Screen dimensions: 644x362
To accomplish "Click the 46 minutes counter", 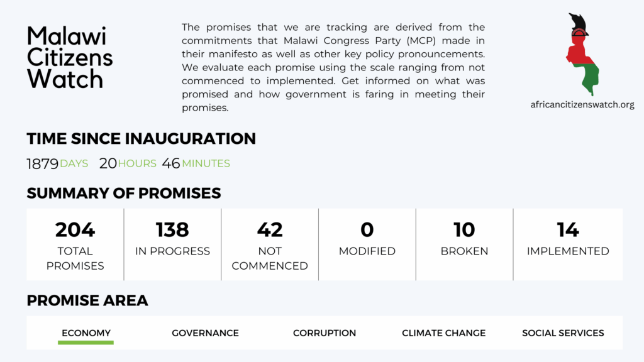I will tap(196, 163).
